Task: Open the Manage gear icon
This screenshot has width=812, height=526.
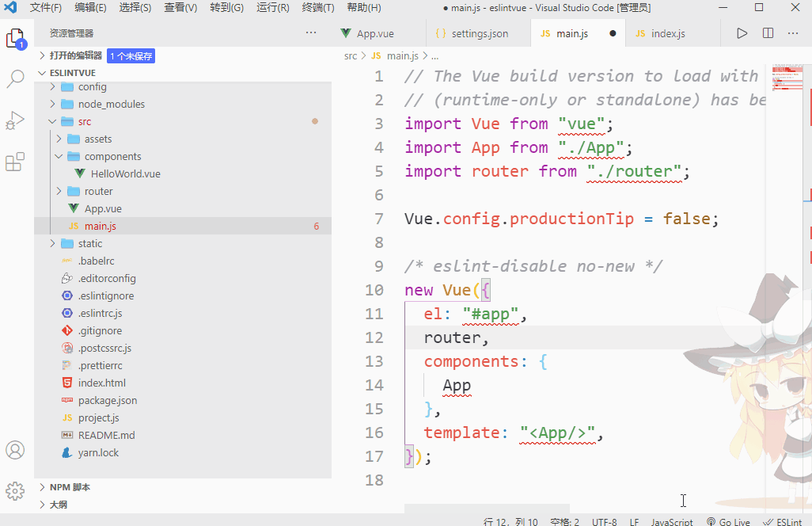Action: (x=15, y=490)
